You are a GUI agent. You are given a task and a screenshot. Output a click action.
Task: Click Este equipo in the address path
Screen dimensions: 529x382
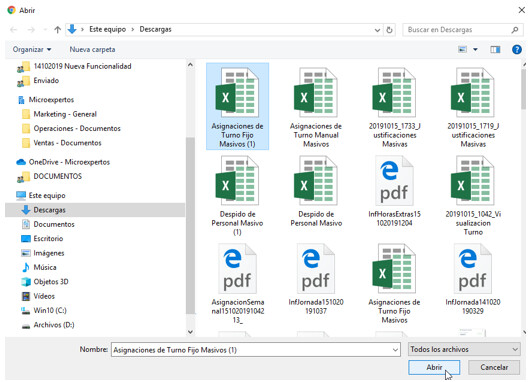108,29
